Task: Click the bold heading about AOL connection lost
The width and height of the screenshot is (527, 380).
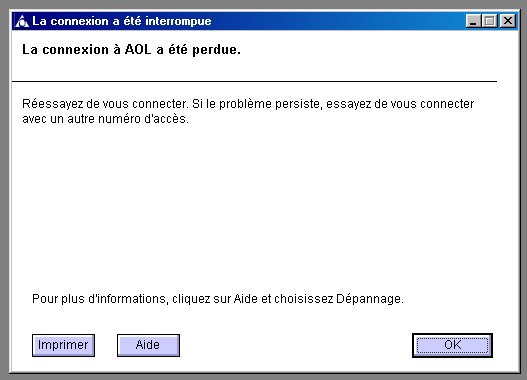Action: click(x=131, y=50)
